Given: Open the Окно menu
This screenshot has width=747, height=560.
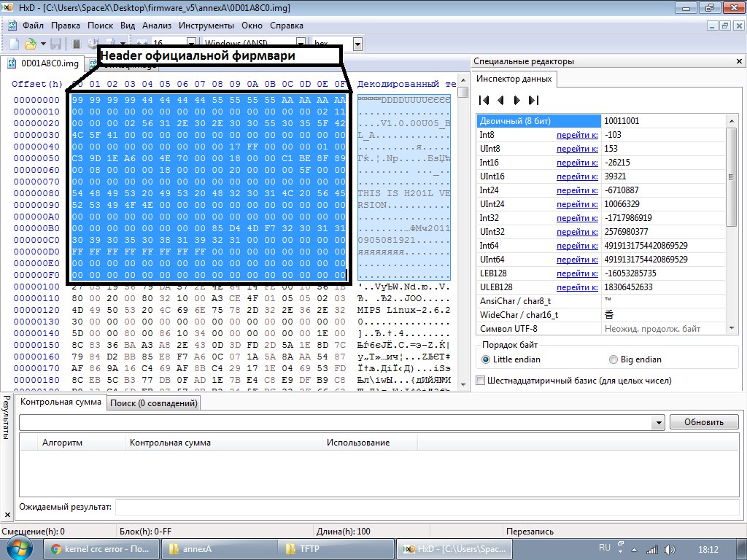Looking at the screenshot, I should [x=252, y=26].
